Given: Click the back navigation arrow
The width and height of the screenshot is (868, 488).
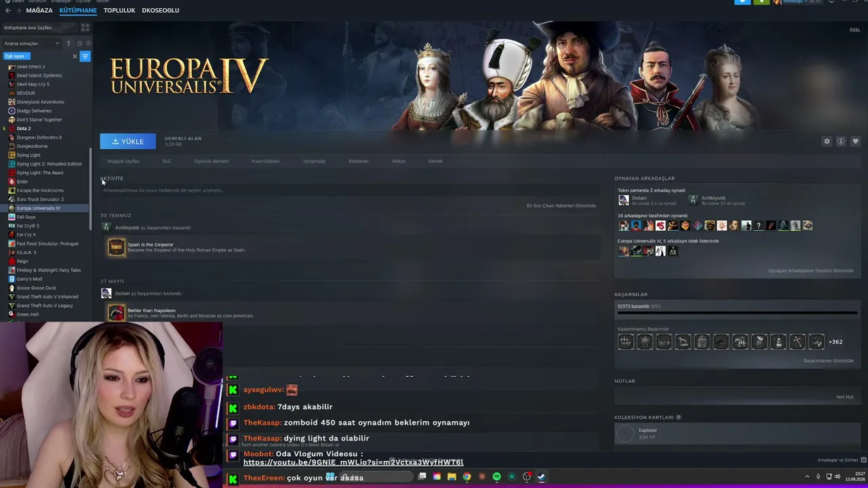Looking at the screenshot, I should [x=7, y=10].
